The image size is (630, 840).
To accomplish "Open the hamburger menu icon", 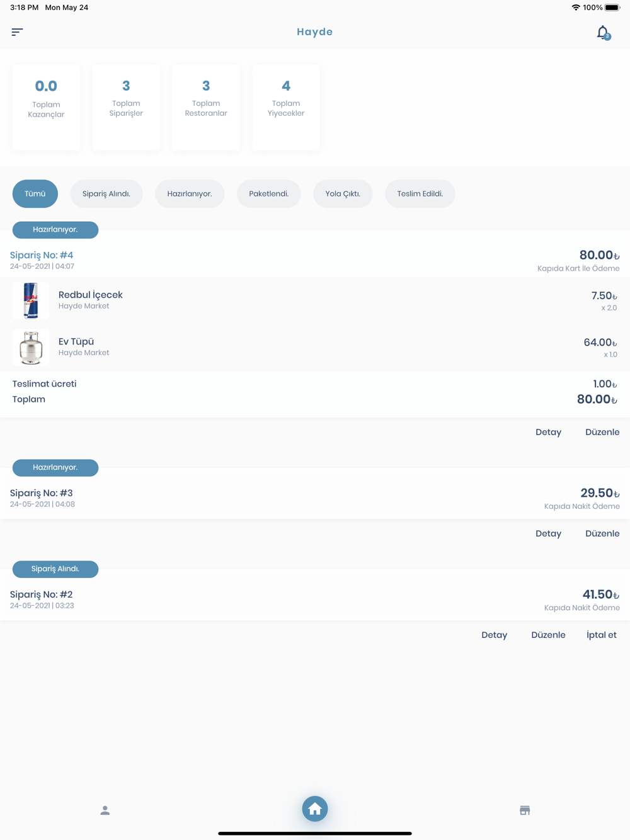I will tap(17, 32).
